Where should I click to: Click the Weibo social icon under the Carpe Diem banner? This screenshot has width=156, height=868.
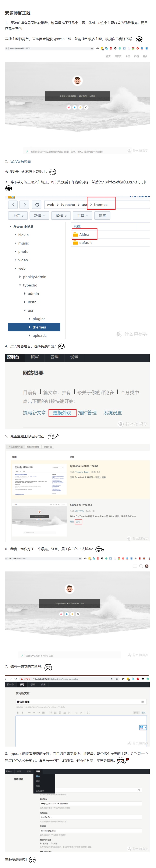point(61,614)
